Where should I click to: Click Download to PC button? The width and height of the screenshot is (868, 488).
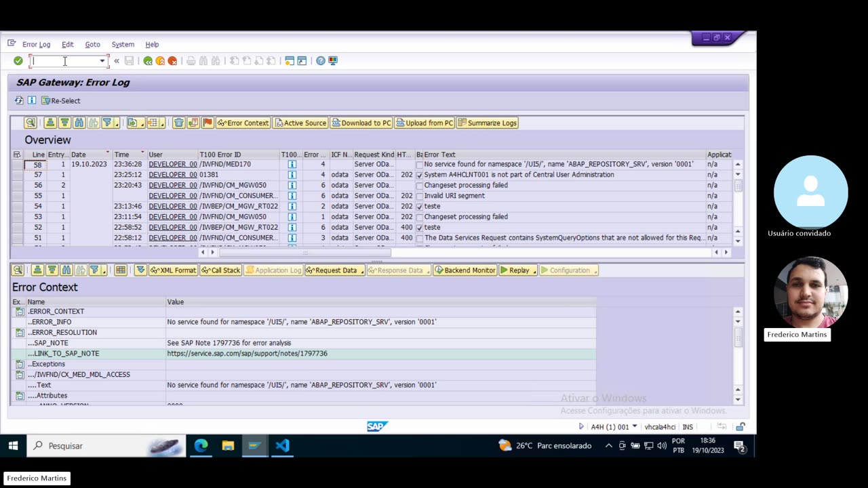[361, 123]
